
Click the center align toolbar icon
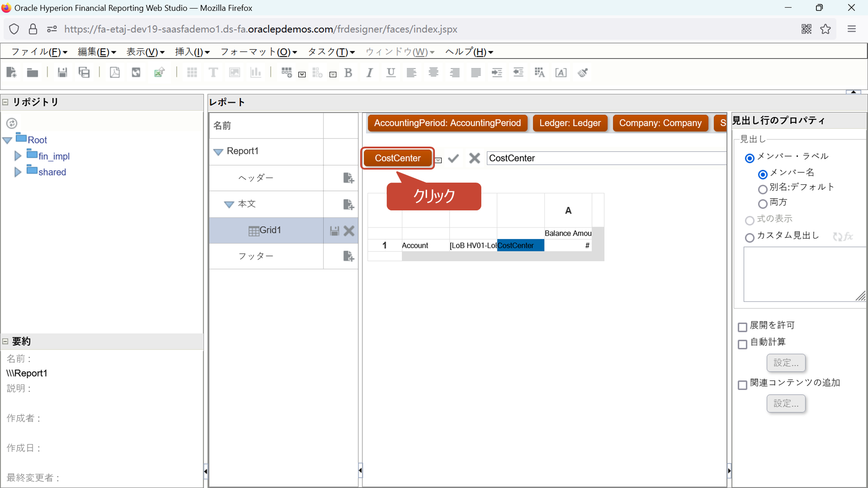pos(433,72)
